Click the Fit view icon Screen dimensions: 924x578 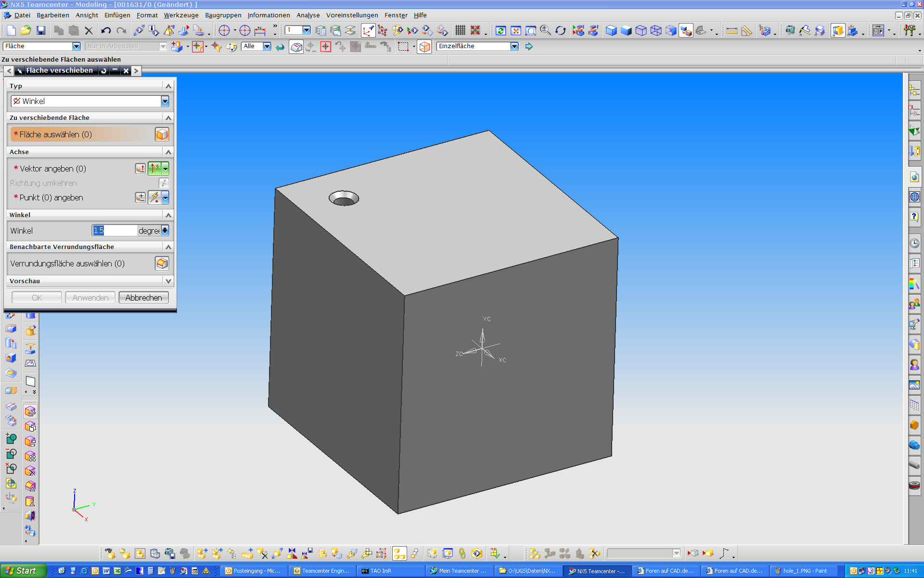[x=516, y=31]
